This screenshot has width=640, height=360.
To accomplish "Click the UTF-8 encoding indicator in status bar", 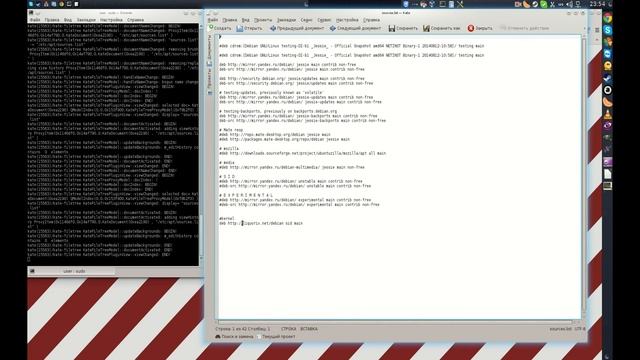I will pyautogui.click(x=580, y=329).
